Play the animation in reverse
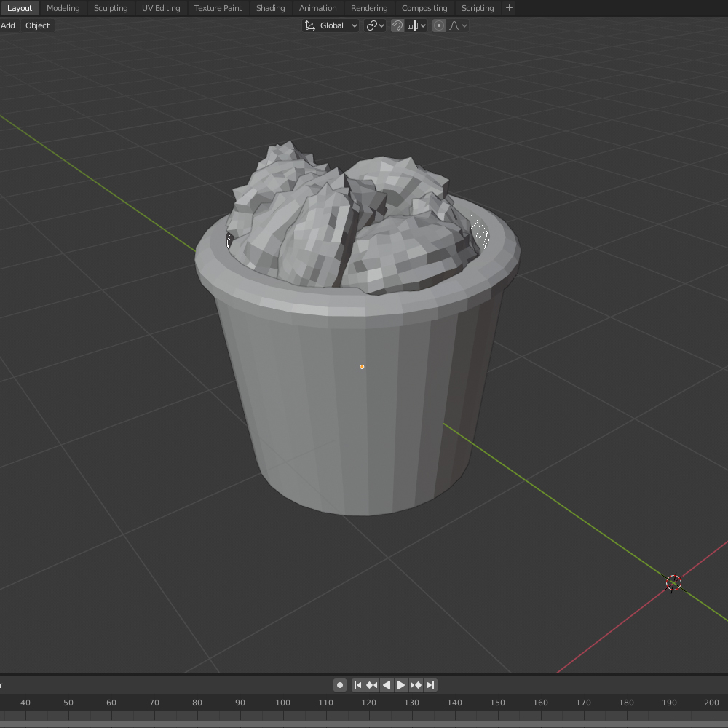 click(x=387, y=685)
